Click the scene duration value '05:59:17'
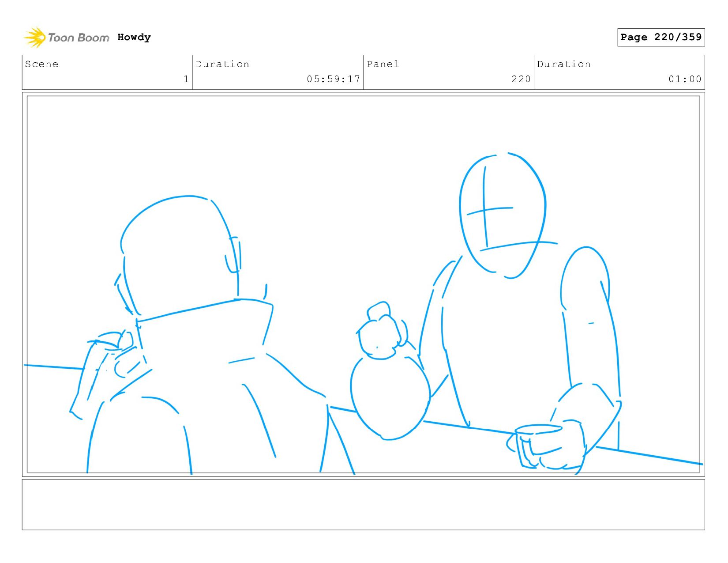 click(x=334, y=79)
